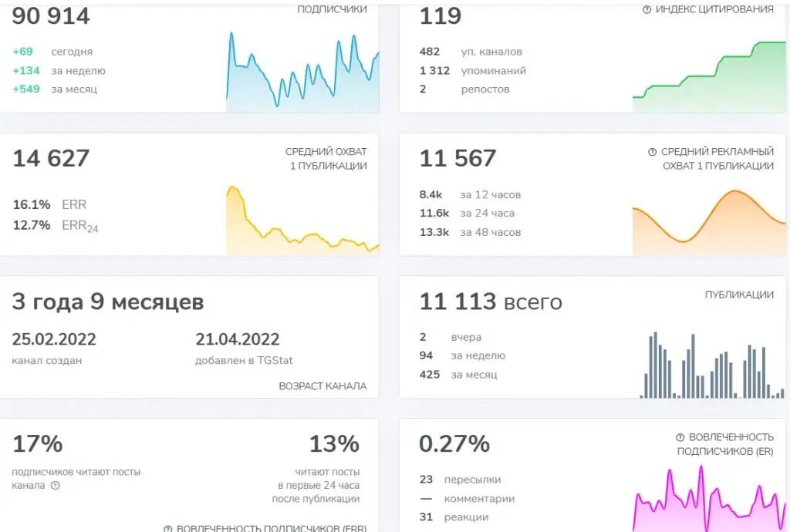Open the ПОДПИСЧИКИ card title
This screenshot has height=532, width=790.
click(332, 9)
